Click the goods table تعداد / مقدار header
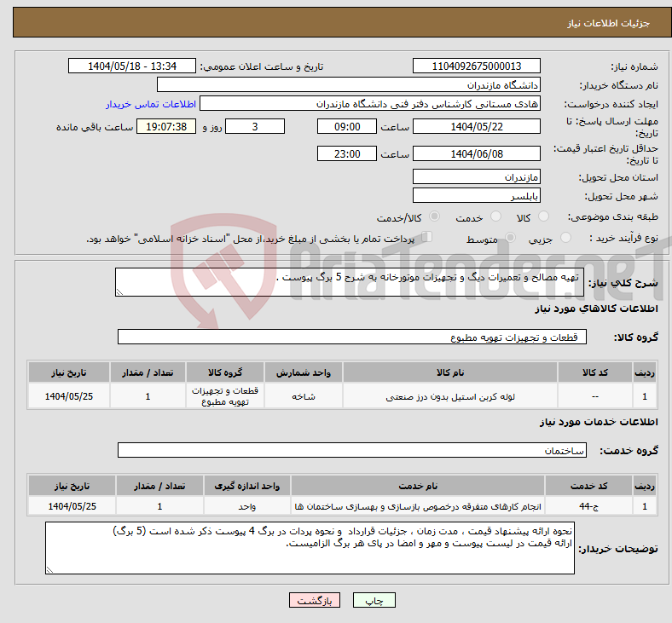This screenshot has height=623, width=672. click(148, 372)
